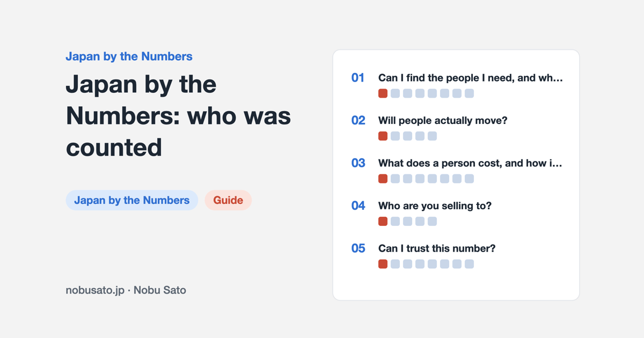Select the last grey square under 'Will people actually move?'
The height and width of the screenshot is (338, 644).
(432, 136)
